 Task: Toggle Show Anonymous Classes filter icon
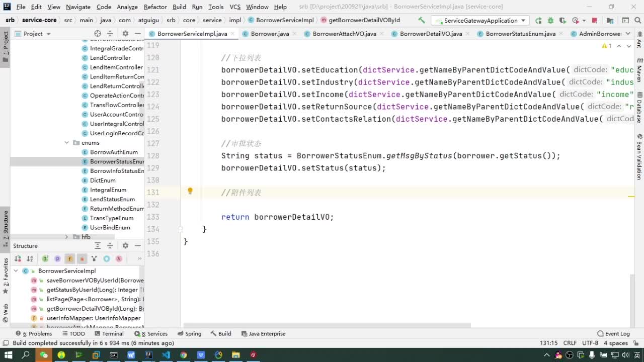click(x=107, y=259)
